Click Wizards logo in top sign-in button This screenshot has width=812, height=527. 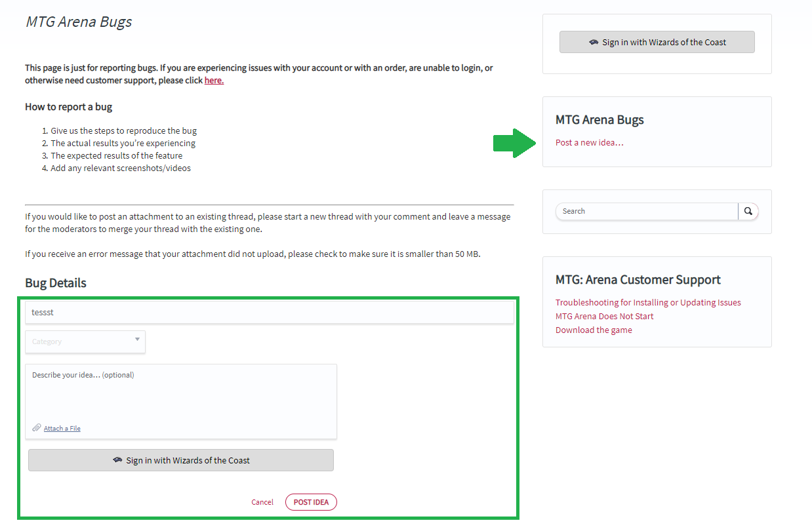coord(593,42)
